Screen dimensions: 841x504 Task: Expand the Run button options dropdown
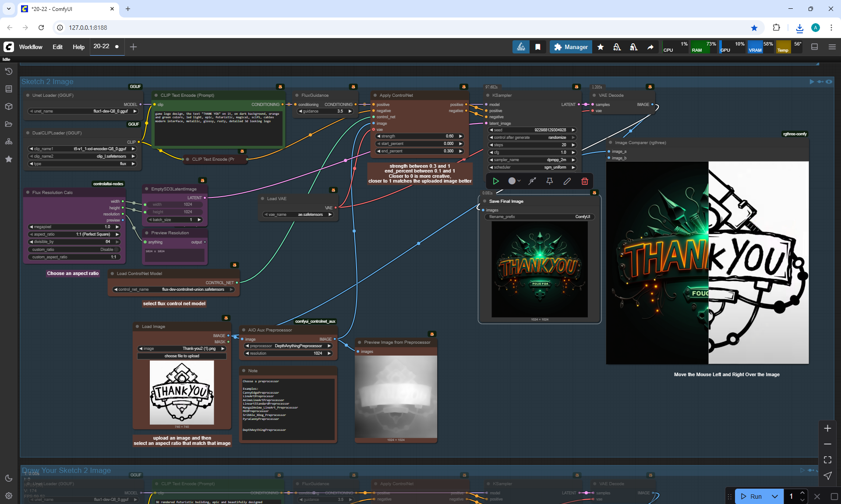[774, 496]
